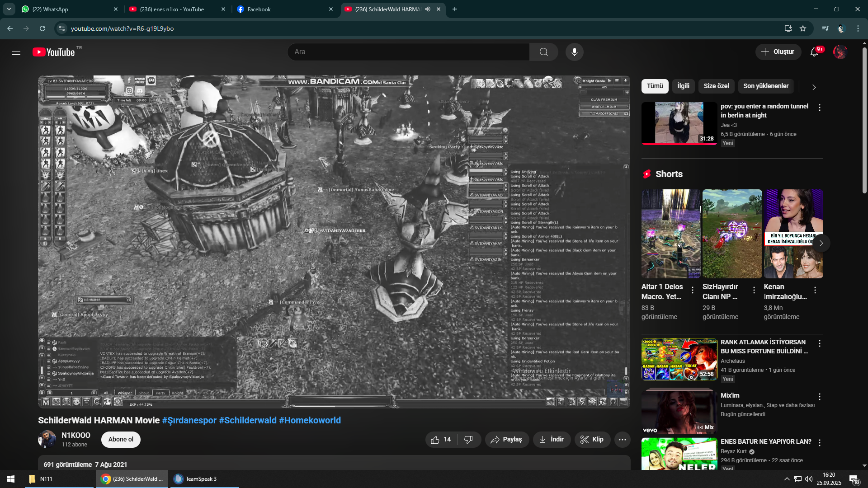The width and height of the screenshot is (868, 488).
Task: Switch to enes n1ko YouTube tab
Action: (x=178, y=9)
